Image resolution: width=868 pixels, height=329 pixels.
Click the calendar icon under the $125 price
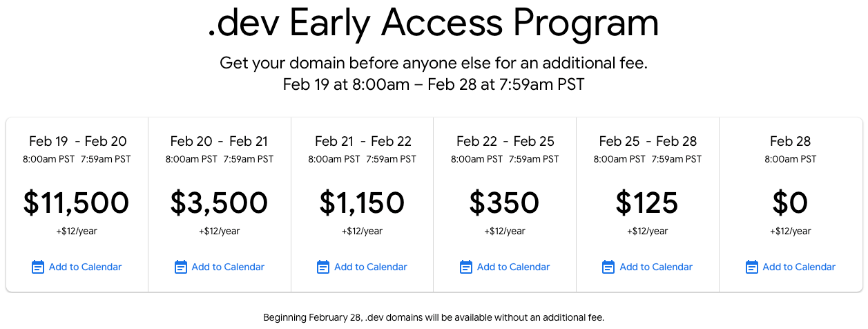pyautogui.click(x=608, y=267)
